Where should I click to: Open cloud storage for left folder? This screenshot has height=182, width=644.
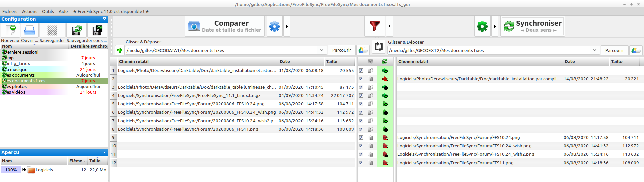click(x=363, y=50)
